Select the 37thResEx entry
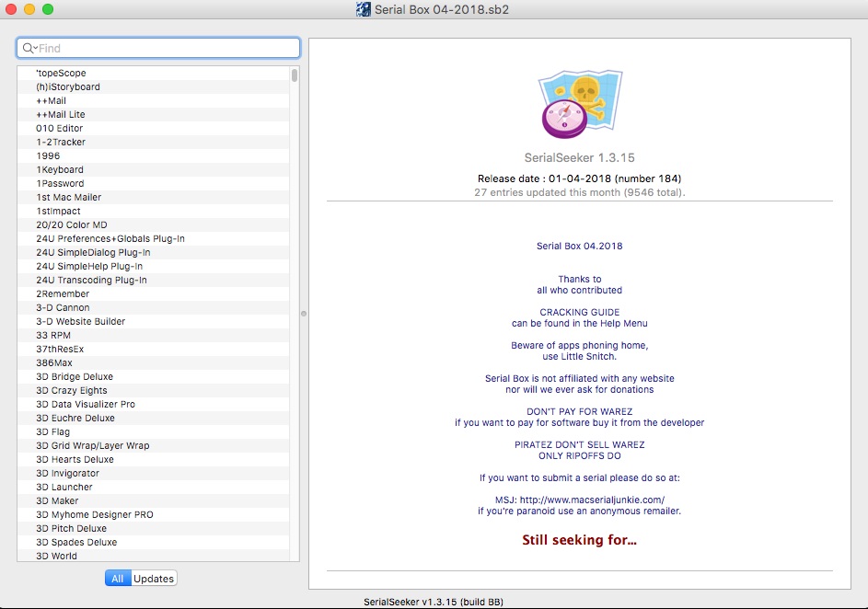The height and width of the screenshot is (609, 868). point(154,350)
